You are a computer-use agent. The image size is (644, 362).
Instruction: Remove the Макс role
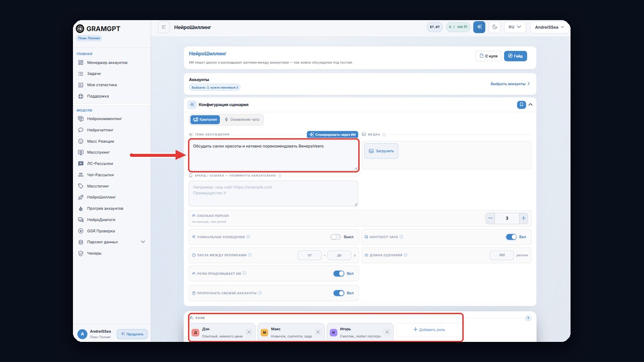318,332
